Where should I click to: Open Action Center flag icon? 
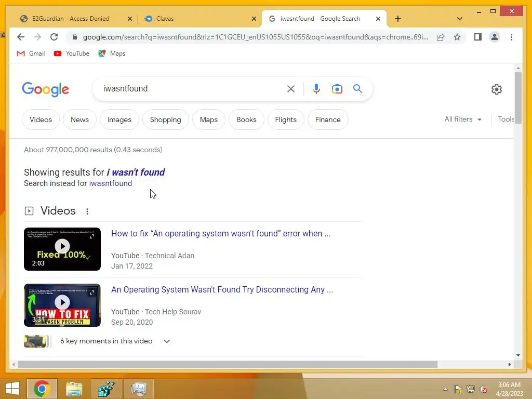click(458, 389)
